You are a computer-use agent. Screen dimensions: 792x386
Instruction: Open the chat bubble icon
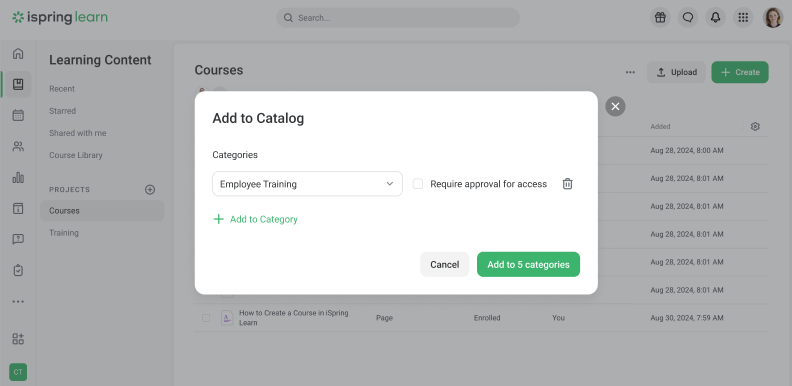point(687,18)
